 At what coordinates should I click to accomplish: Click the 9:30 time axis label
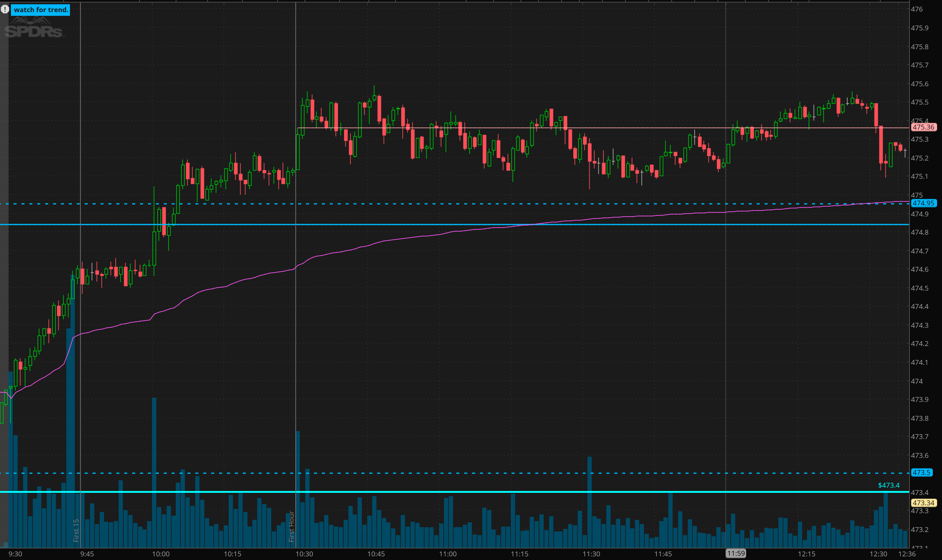16,554
